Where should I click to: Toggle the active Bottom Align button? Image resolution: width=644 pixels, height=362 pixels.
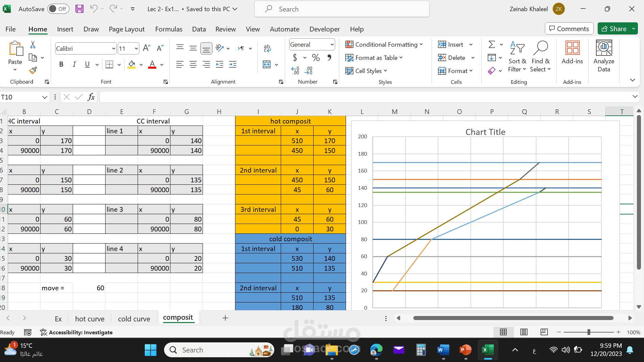point(206,48)
